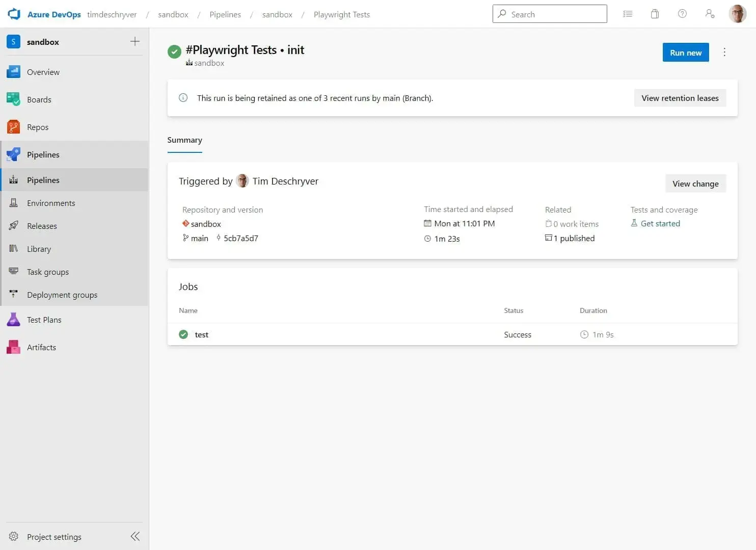Click the Pipelines breadcrumb

point(225,14)
